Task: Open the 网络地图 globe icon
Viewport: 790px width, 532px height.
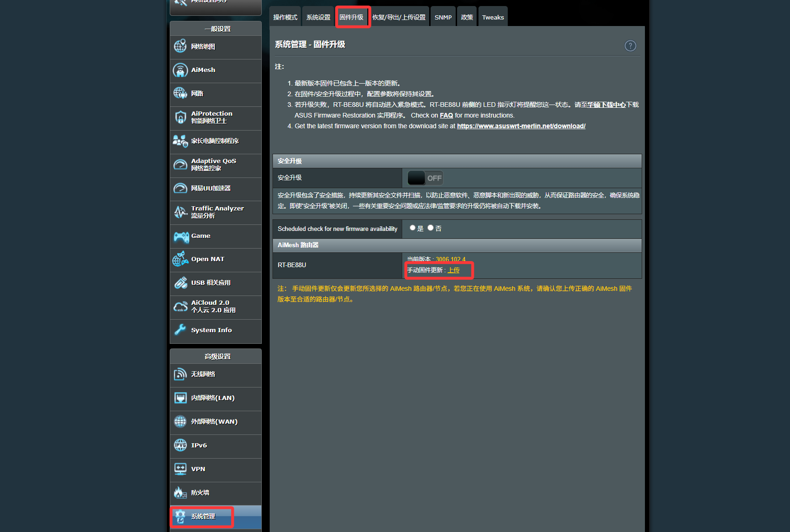Action: click(180, 46)
